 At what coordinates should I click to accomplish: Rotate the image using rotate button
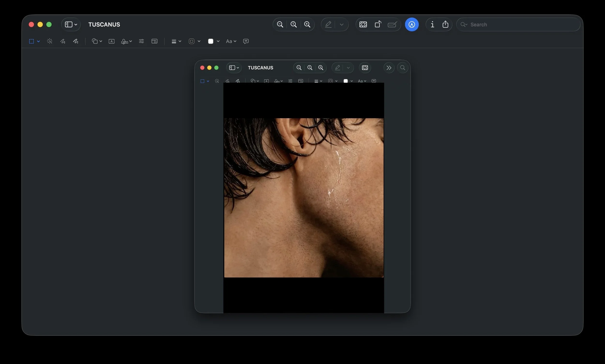378,24
